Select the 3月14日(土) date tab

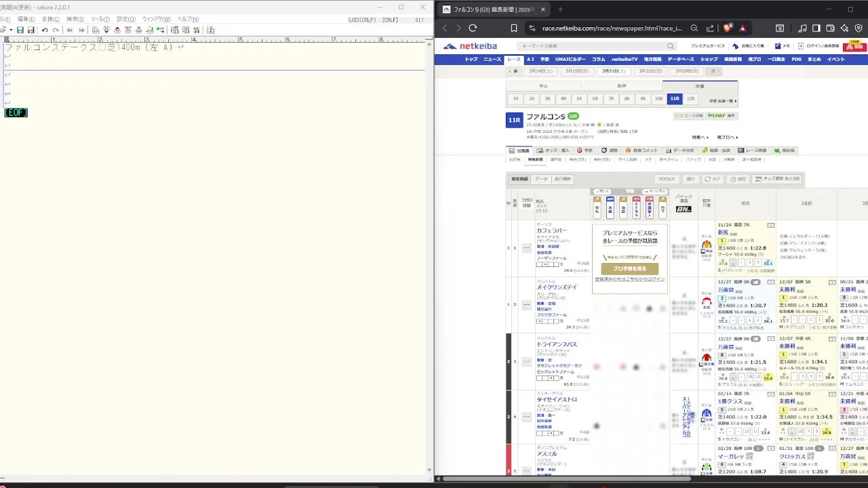[x=541, y=70]
